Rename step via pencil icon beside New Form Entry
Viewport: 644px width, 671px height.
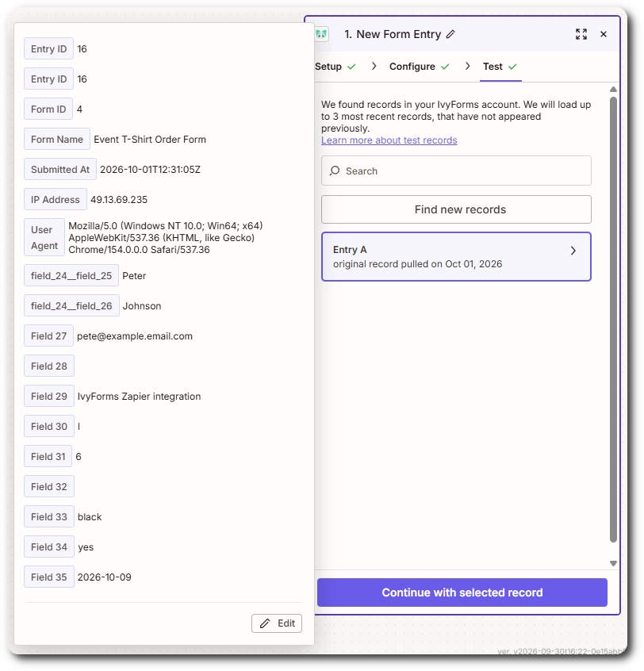450,34
